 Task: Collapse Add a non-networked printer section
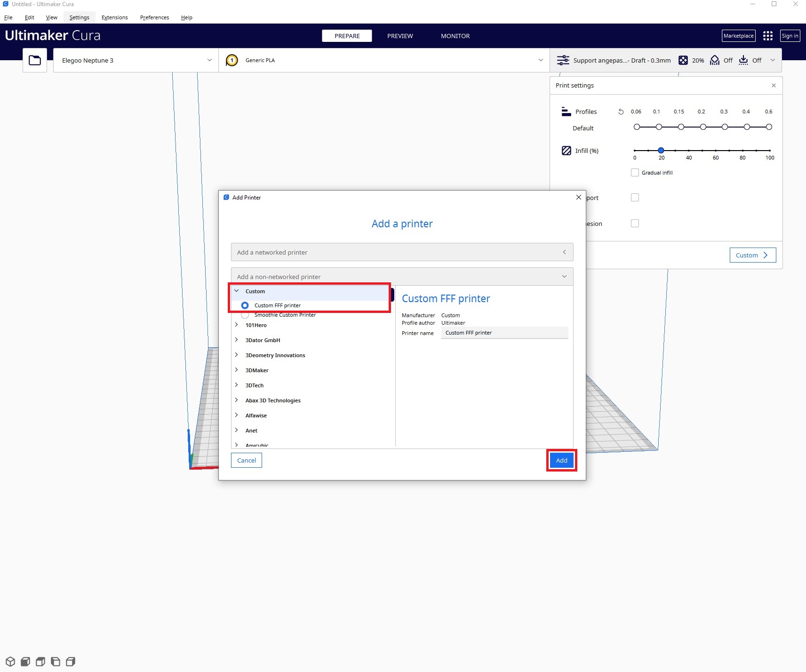402,277
